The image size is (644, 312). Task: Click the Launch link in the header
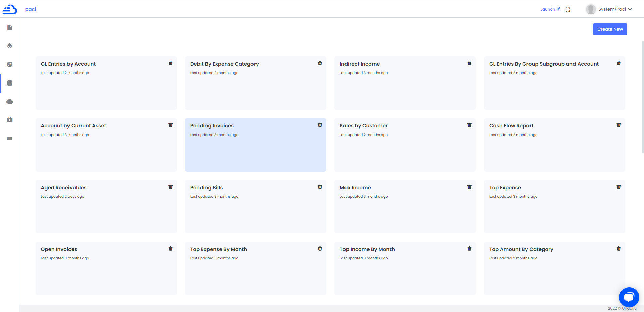(x=550, y=9)
